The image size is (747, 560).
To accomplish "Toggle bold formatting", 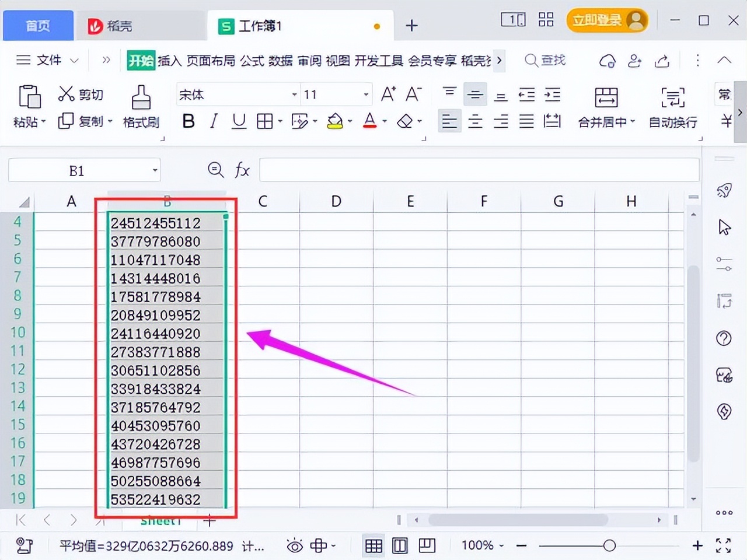I will coord(188,121).
